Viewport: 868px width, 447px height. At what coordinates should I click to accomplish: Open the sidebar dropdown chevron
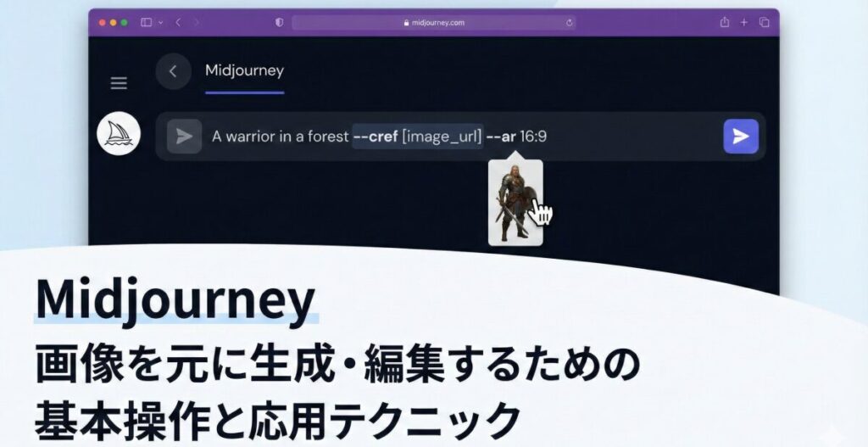(160, 23)
